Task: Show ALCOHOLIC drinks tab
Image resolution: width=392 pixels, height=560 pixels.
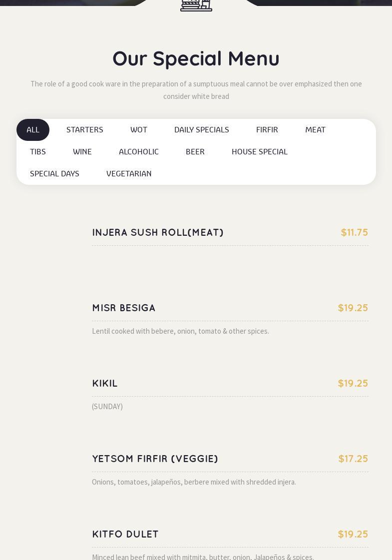Action: tap(138, 152)
